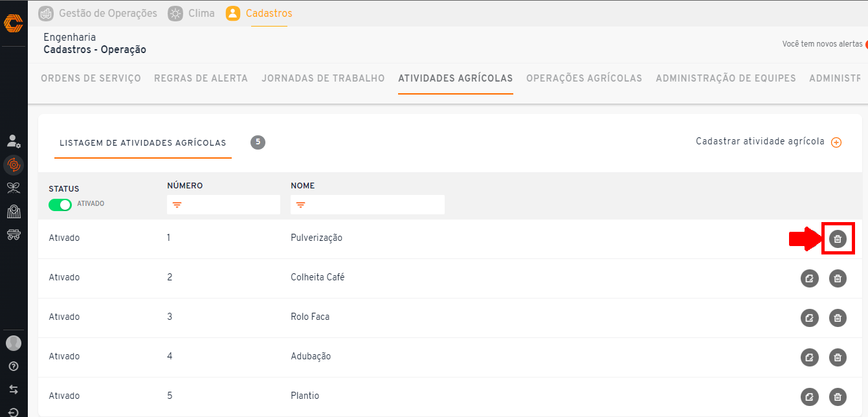The height and width of the screenshot is (417, 868).
Task: Select Listagem de Atividades Agrícolas tab
Action: point(143,142)
